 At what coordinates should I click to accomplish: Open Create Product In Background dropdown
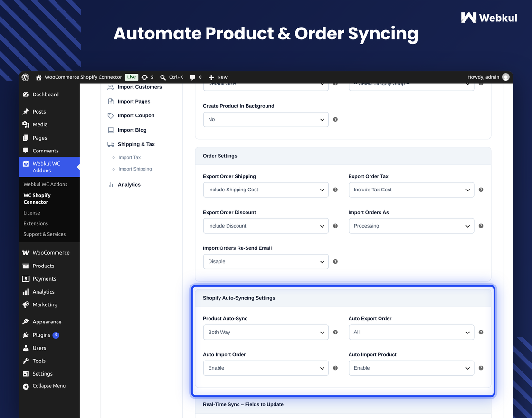pos(266,119)
